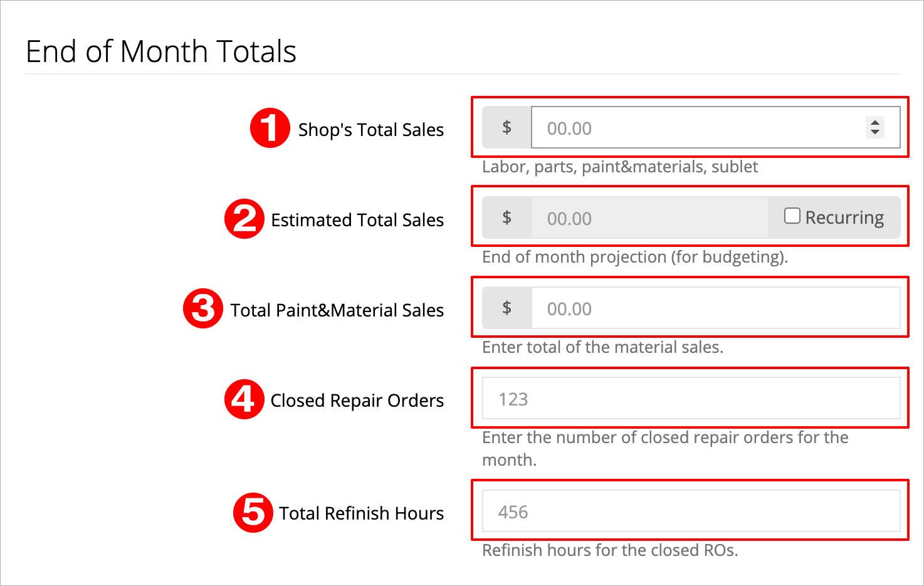
Task: Click the Total Refinish Hours label
Action: pos(361,513)
